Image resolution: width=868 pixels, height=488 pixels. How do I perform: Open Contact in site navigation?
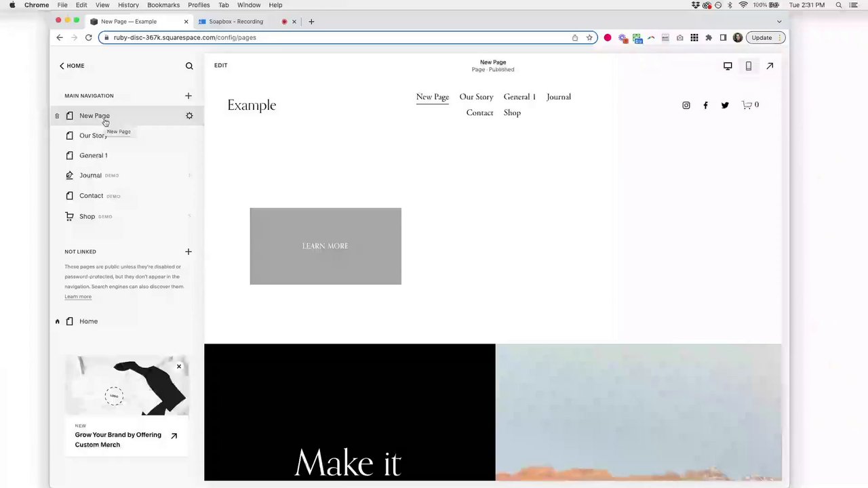pos(479,113)
